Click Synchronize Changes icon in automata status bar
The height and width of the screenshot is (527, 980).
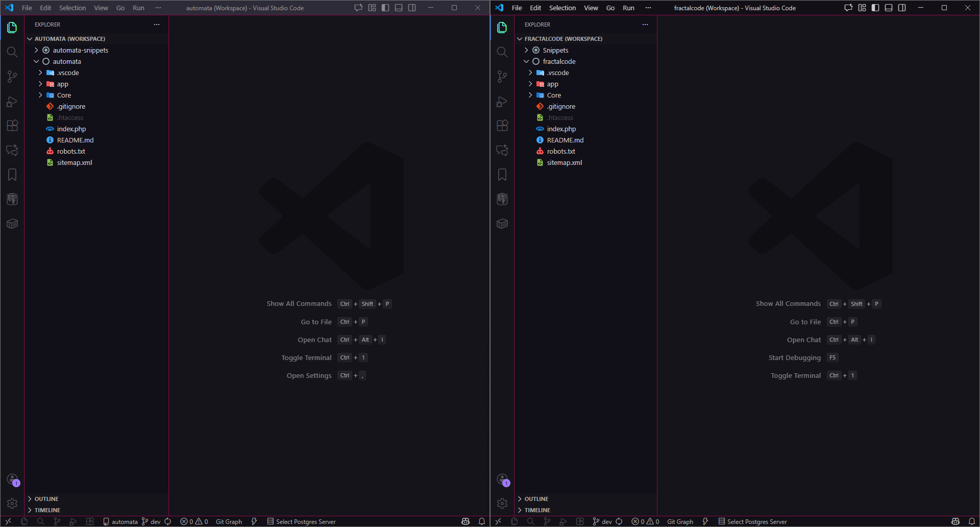coord(167,521)
